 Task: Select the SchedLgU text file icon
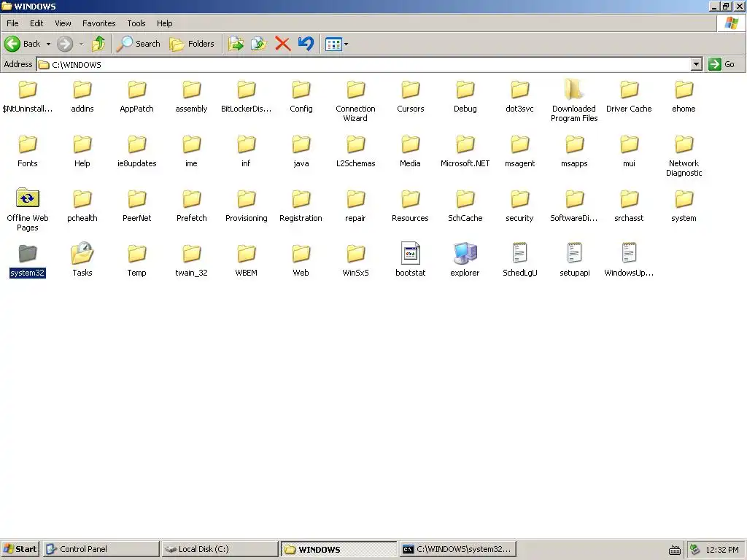[x=519, y=253]
